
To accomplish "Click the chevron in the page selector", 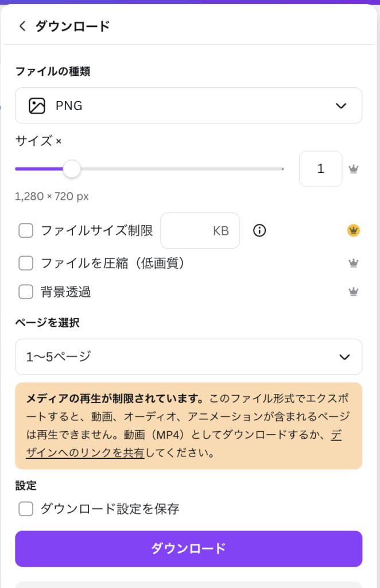I will [344, 357].
